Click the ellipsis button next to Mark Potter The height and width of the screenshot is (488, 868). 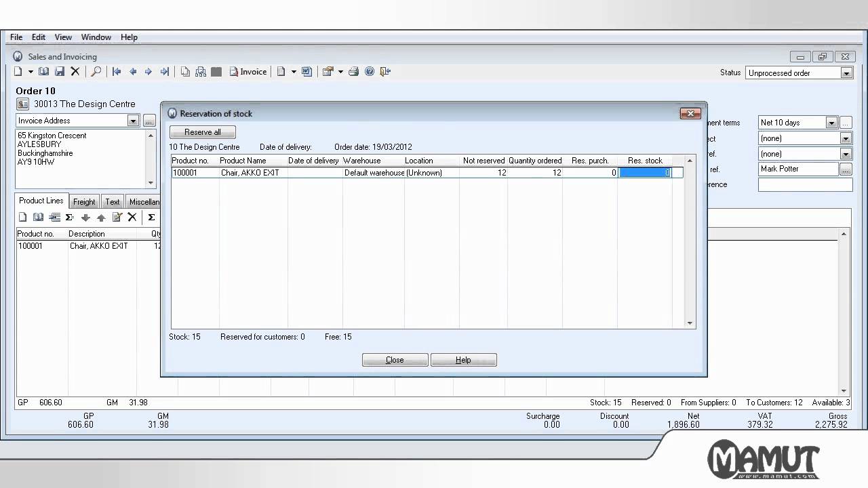coord(846,169)
